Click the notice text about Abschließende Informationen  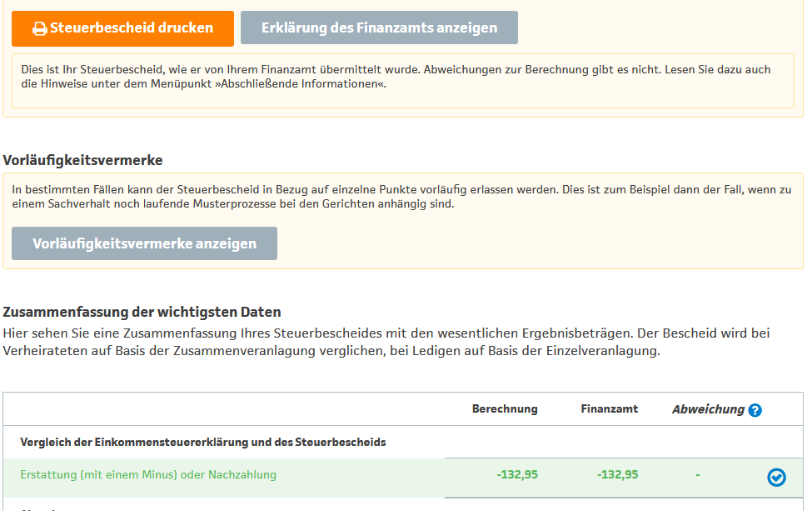pyautogui.click(x=396, y=77)
